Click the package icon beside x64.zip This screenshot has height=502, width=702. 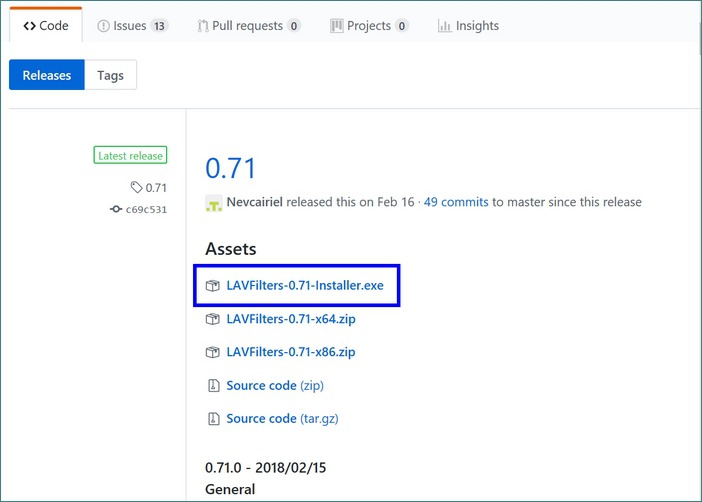point(213,319)
